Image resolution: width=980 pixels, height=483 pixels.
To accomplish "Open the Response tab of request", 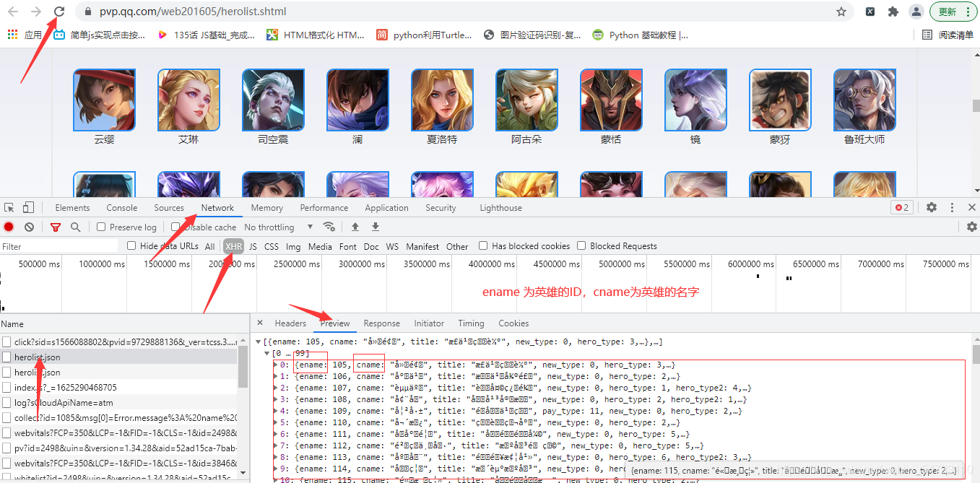I will tap(381, 323).
